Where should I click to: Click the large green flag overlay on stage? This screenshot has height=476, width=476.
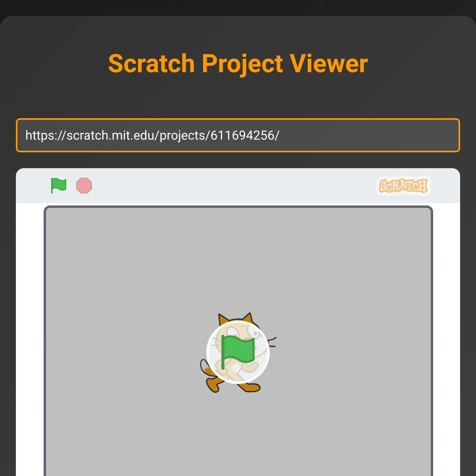click(238, 352)
